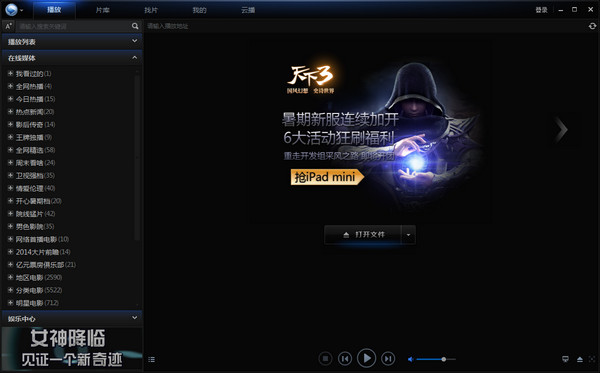Expand the 影后传奇 category

(10, 124)
